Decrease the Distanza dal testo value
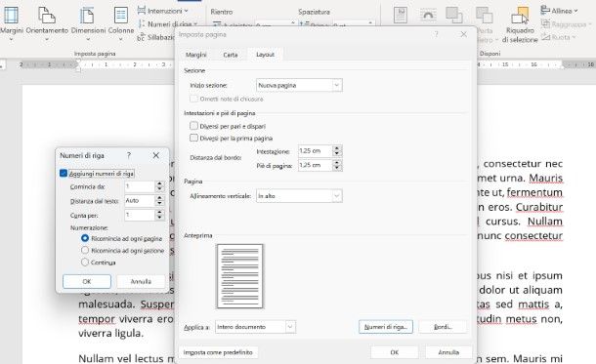Viewport: 596px width, 364px height. click(x=159, y=203)
